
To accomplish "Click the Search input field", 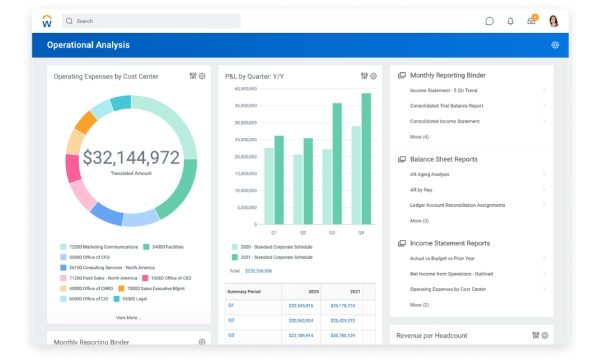I will point(152,21).
